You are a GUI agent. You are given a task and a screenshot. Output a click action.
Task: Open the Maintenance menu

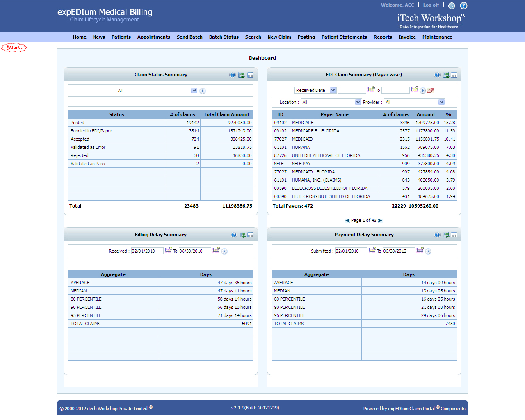(437, 37)
